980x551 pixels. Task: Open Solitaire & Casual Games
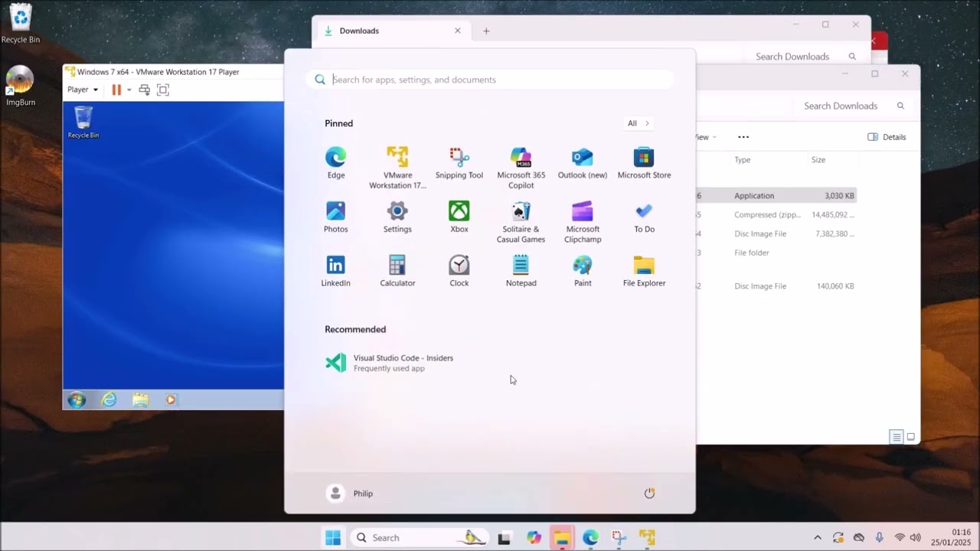pyautogui.click(x=521, y=222)
